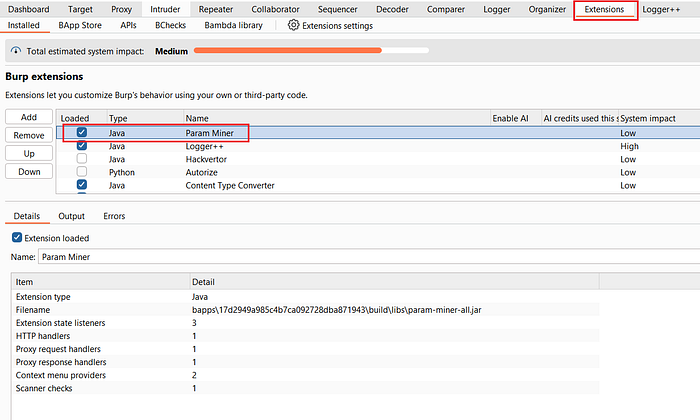Switch to the Comparer tab
Image resolution: width=700 pixels, height=420 pixels.
446,9
